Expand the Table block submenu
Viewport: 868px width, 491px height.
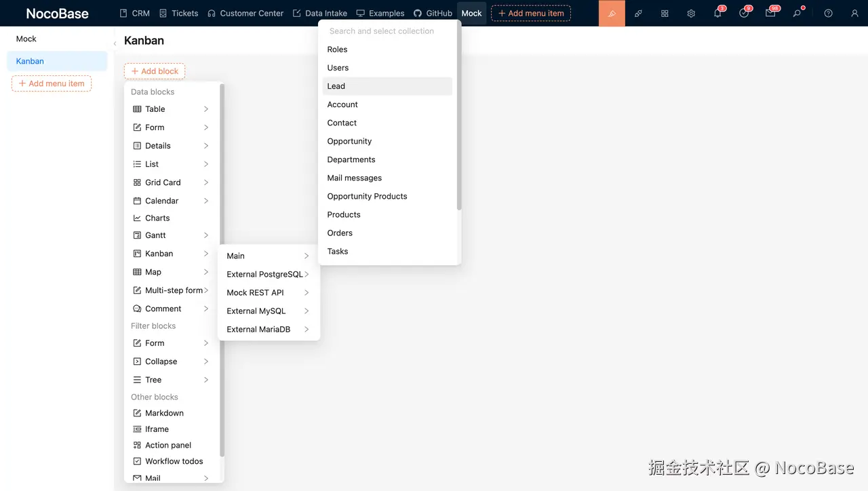click(x=155, y=109)
